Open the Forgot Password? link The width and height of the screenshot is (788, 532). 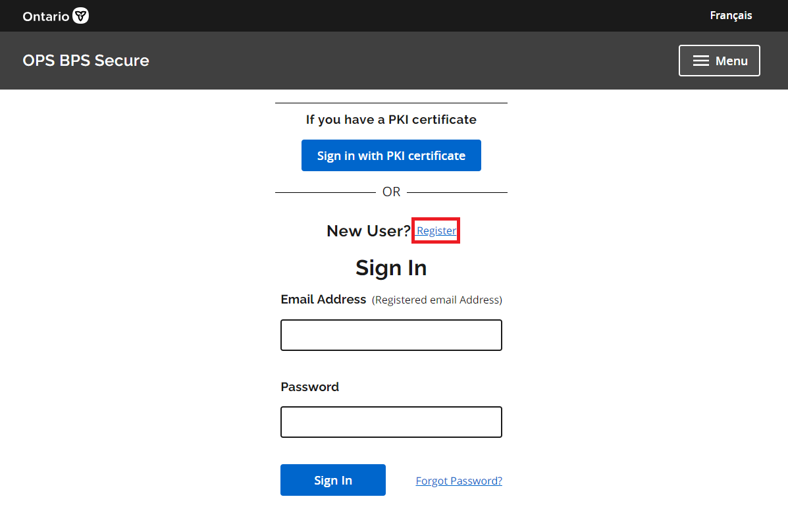point(459,481)
